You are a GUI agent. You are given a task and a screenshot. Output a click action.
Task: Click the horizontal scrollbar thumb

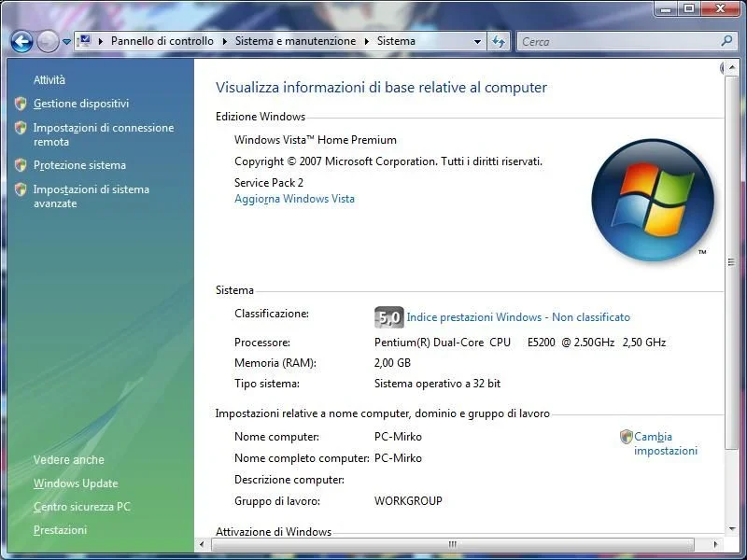(x=452, y=544)
